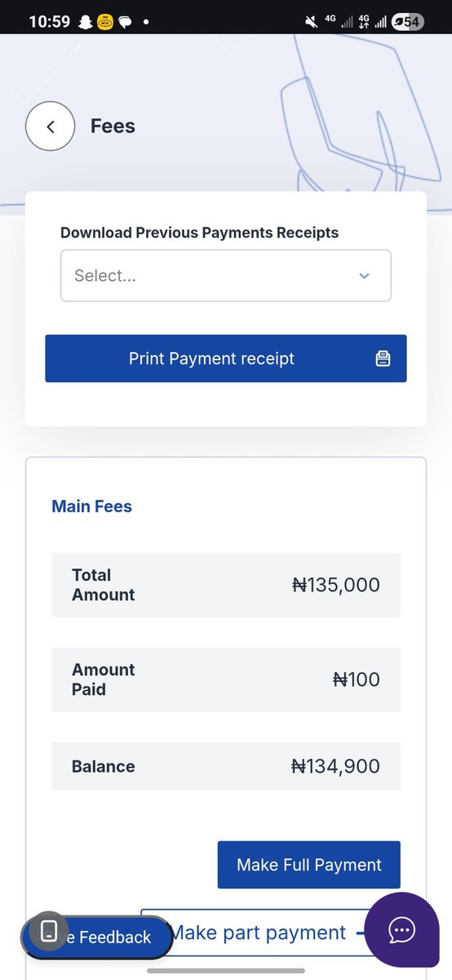
Task: Click Make Full Payment button
Action: click(309, 865)
